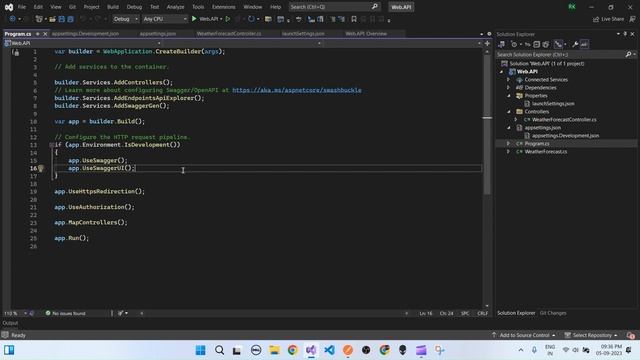Open the File menu

pyautogui.click(x=22, y=7)
